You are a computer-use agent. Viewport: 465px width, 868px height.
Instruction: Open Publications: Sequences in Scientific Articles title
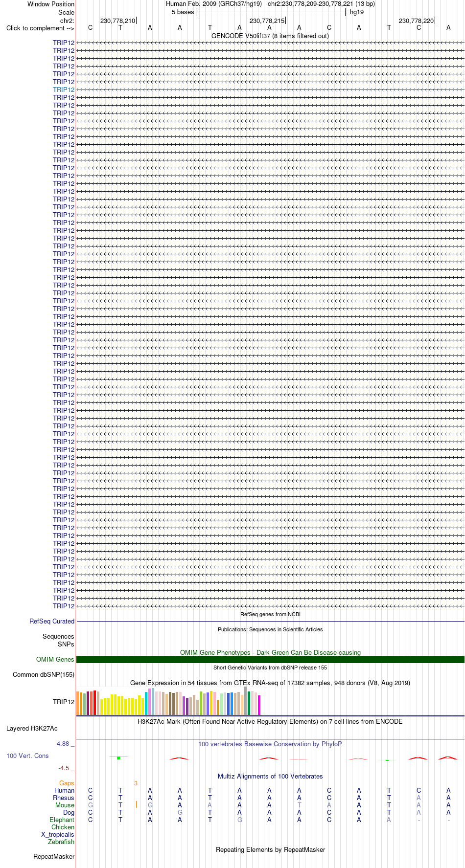tap(270, 629)
